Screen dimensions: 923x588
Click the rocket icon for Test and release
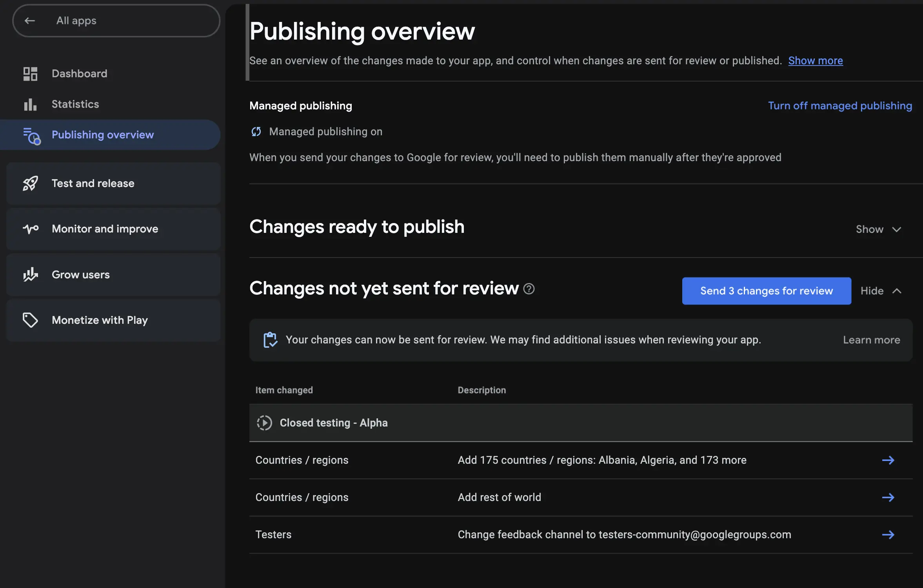30,183
